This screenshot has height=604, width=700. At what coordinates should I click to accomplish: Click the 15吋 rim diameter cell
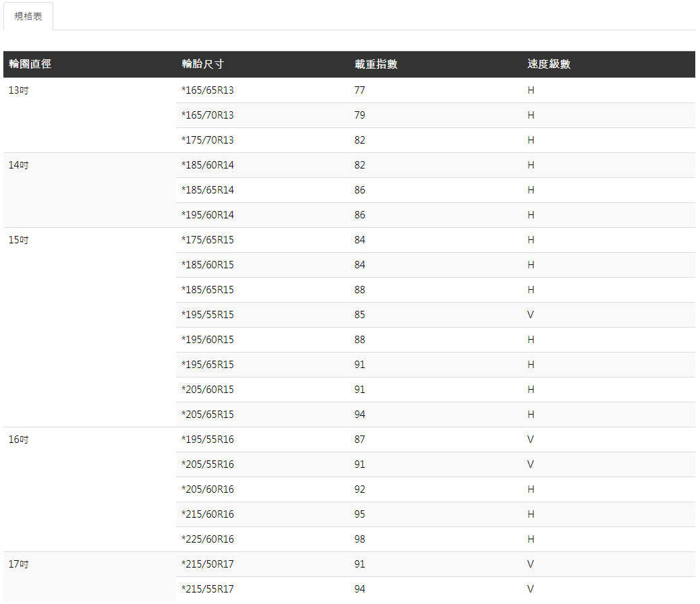(18, 240)
